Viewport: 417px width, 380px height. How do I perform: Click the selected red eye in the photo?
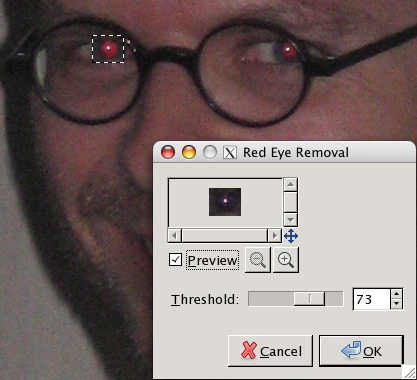[109, 49]
